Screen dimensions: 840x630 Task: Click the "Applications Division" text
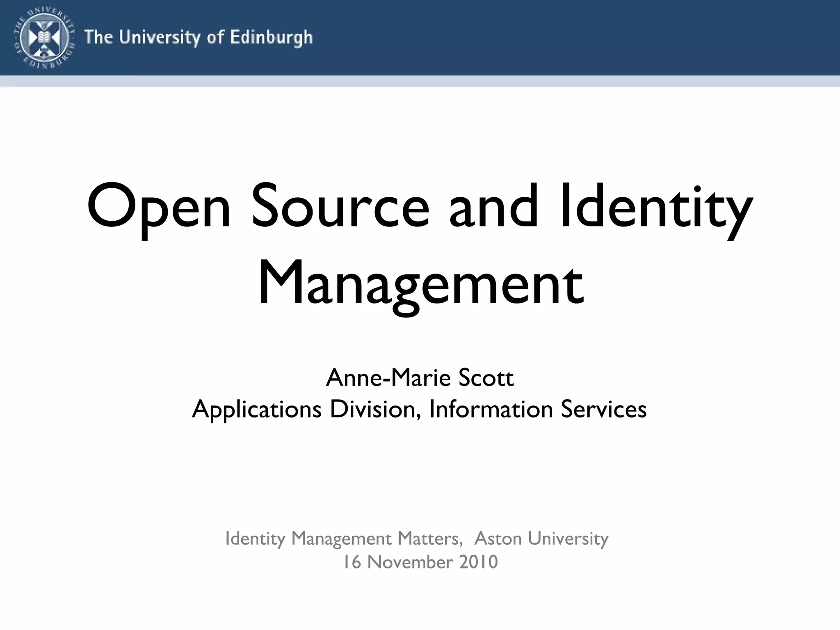coord(304,409)
